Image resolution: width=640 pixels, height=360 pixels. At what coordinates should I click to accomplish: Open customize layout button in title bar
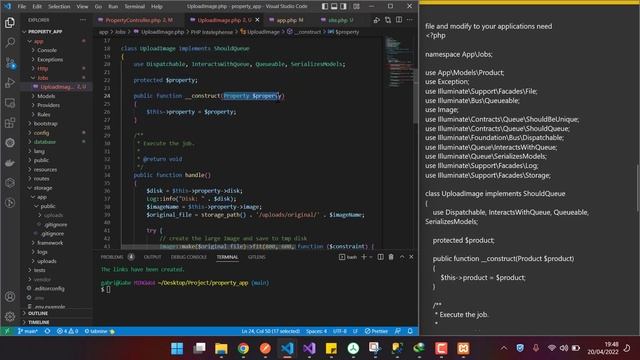(356, 6)
